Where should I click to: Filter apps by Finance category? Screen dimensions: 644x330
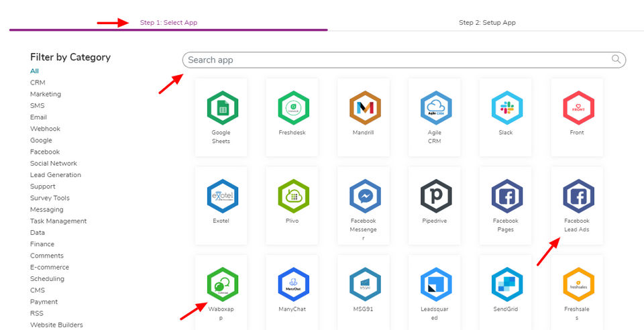tap(42, 243)
